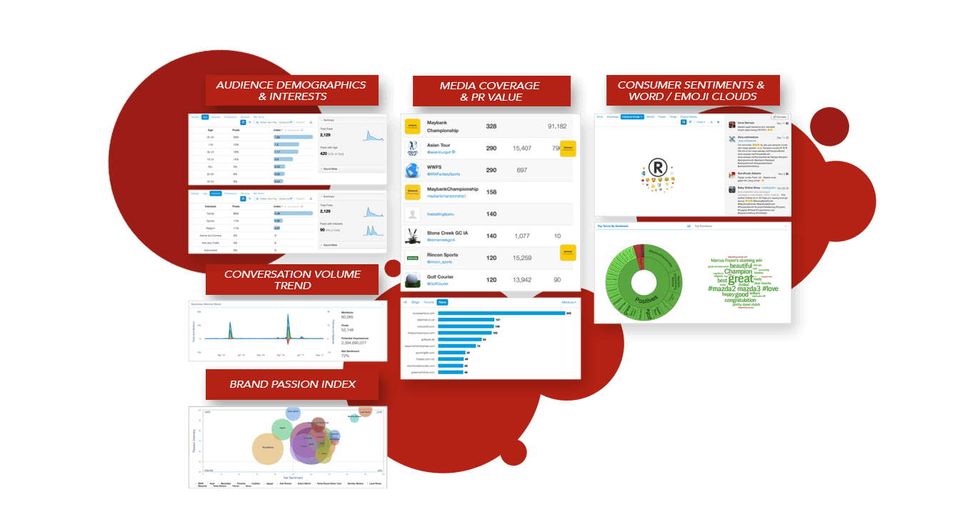Click the Twitter Gen Pop comparison field in Age panel
980x522 pixels.
(x=274, y=122)
